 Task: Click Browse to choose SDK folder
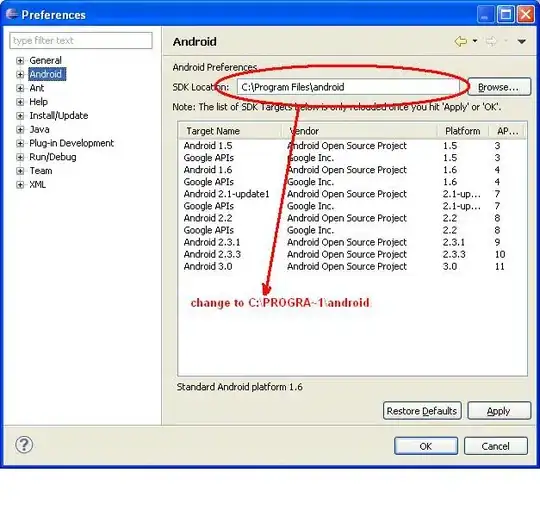pyautogui.click(x=499, y=87)
